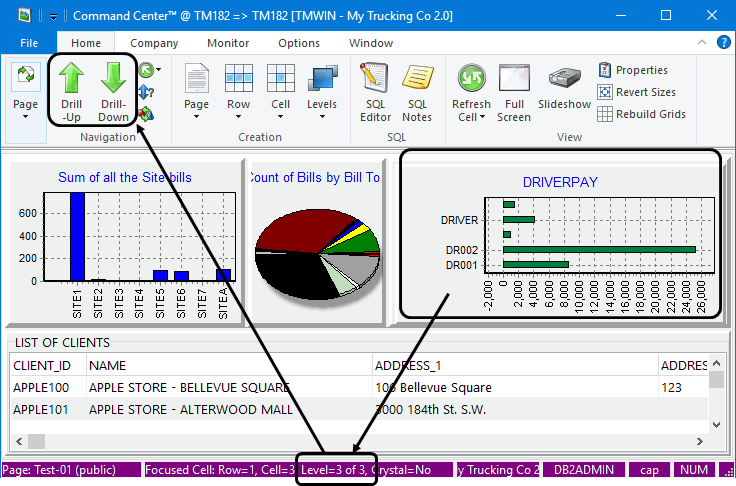Viewport: 736px width, 486px height.
Task: Click the vertical scrollbar up arrow
Action: click(x=716, y=363)
